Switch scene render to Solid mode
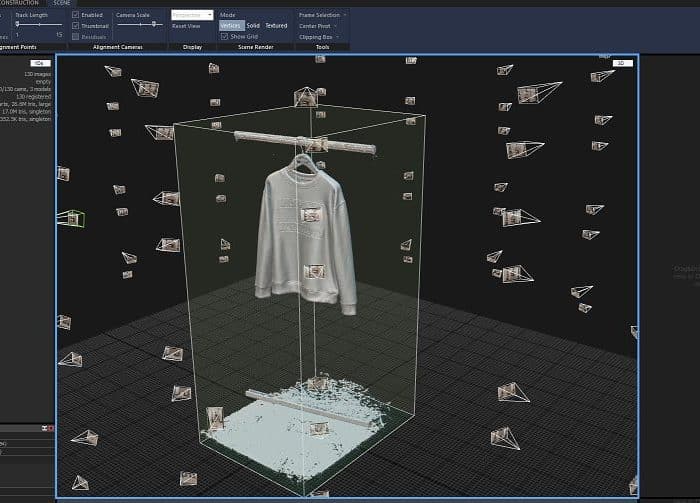 pyautogui.click(x=253, y=26)
